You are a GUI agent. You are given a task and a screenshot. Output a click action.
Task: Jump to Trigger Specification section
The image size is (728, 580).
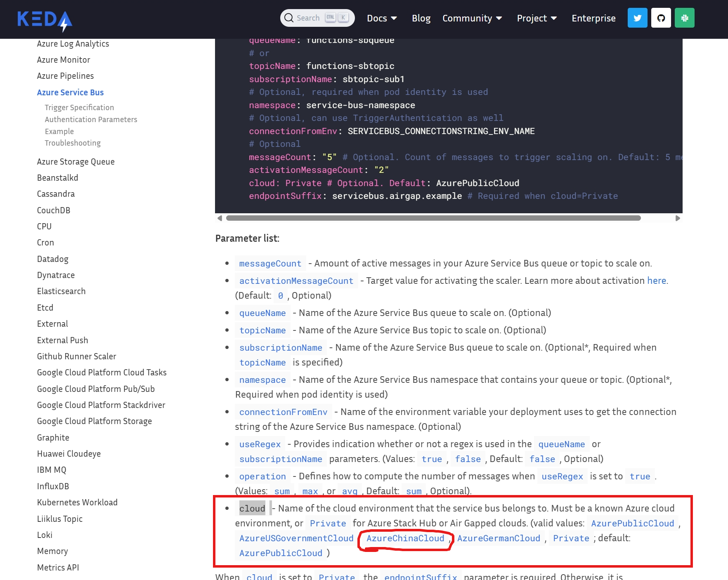[79, 107]
